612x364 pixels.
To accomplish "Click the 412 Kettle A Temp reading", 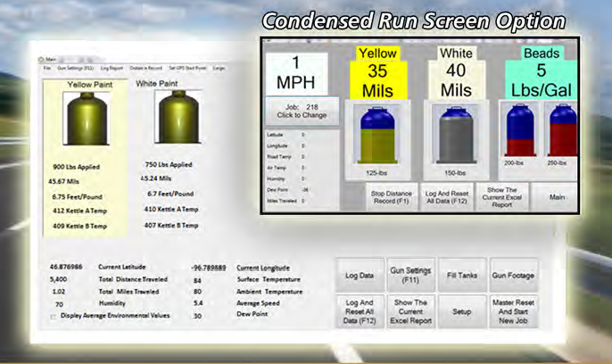I will 79,211.
